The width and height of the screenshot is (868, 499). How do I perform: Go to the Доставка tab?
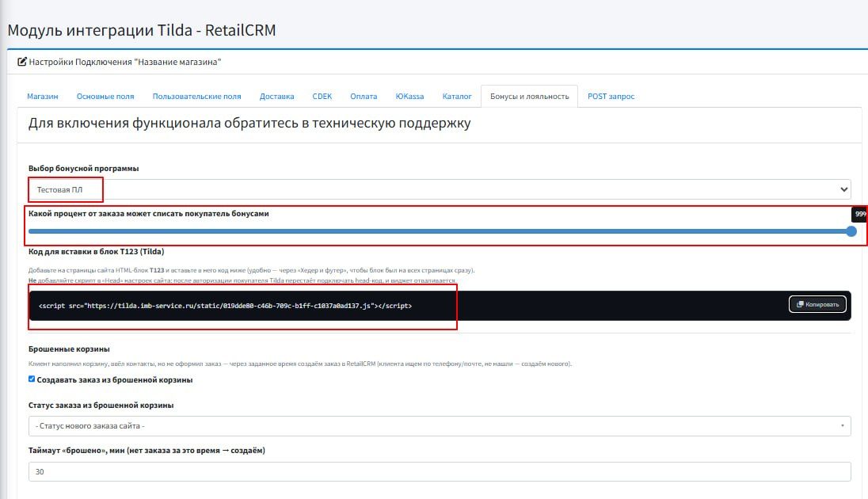(276, 97)
